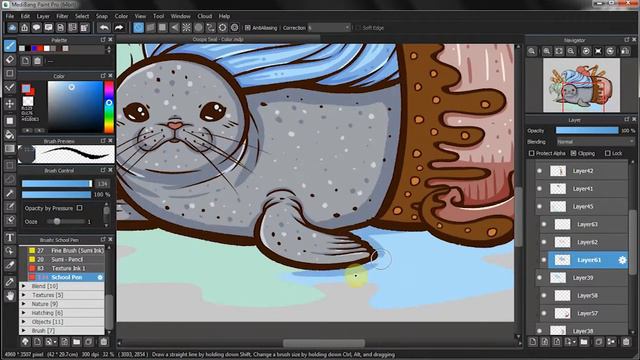Open the File menu
The width and height of the screenshot is (640, 360).
click(10, 16)
